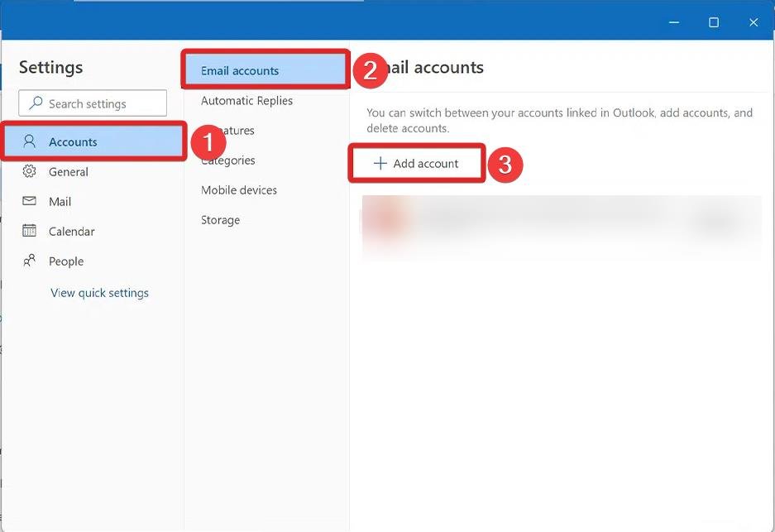
Task: Click the People contacts icon
Action: pyautogui.click(x=30, y=261)
